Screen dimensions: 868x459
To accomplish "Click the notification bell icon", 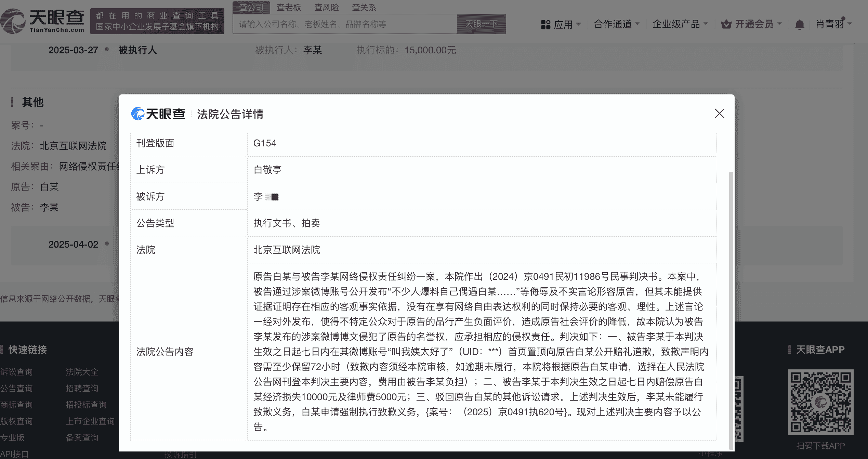I will tap(800, 24).
